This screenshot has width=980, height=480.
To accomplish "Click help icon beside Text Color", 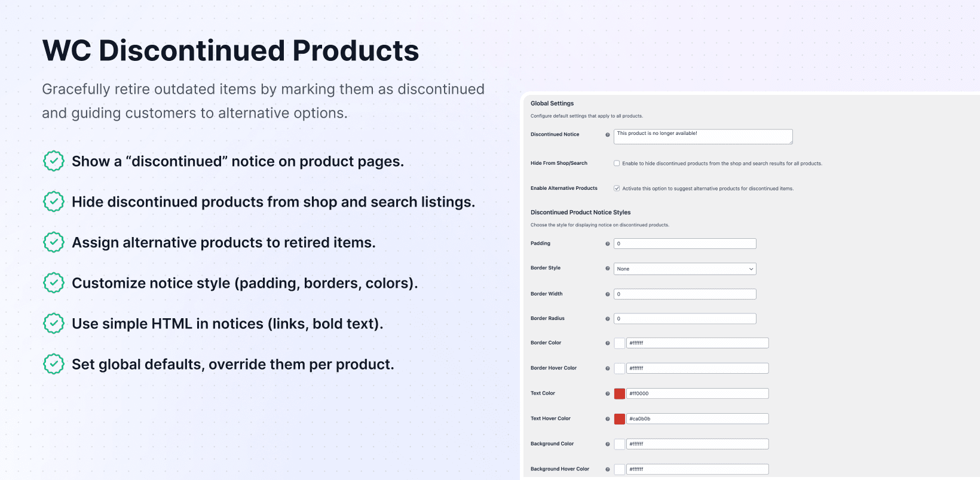I will (x=608, y=393).
